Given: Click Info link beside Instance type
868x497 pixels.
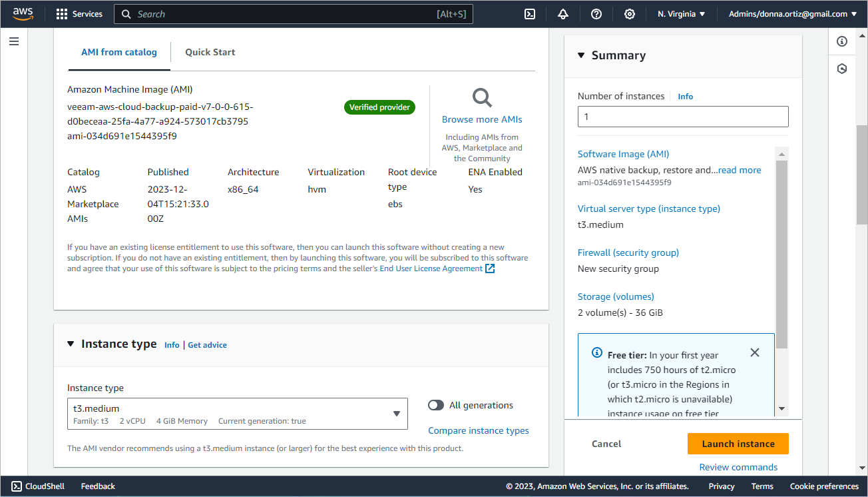Looking at the screenshot, I should pyautogui.click(x=172, y=345).
